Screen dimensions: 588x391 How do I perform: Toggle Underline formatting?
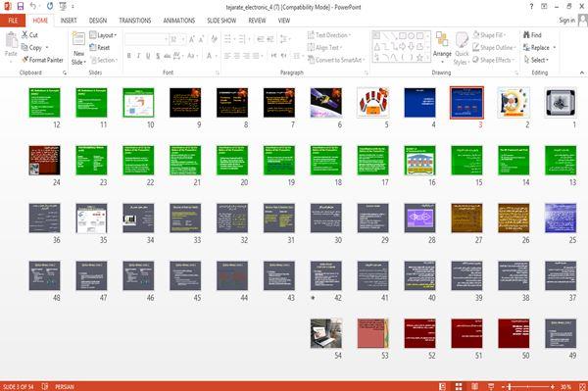click(148, 56)
